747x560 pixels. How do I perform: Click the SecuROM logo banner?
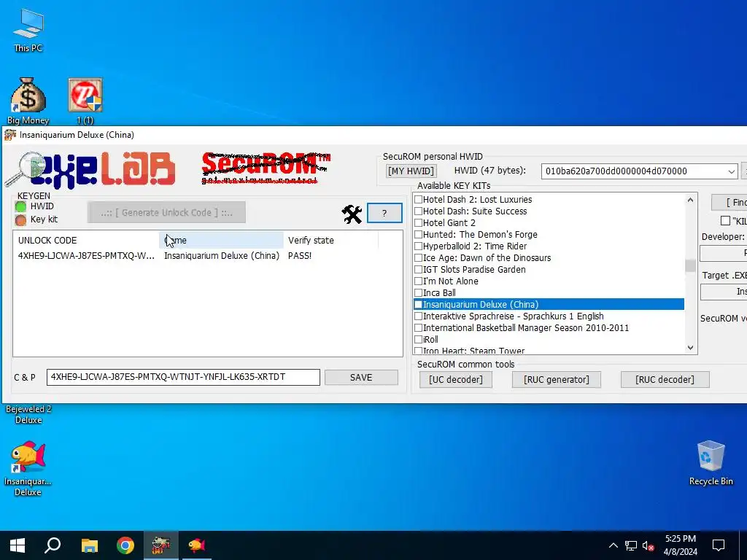point(266,168)
